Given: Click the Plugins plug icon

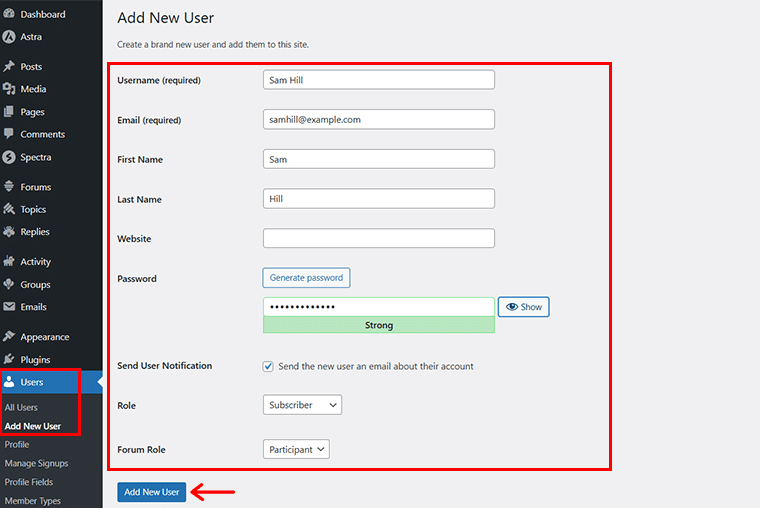Looking at the screenshot, I should pyautogui.click(x=9, y=359).
